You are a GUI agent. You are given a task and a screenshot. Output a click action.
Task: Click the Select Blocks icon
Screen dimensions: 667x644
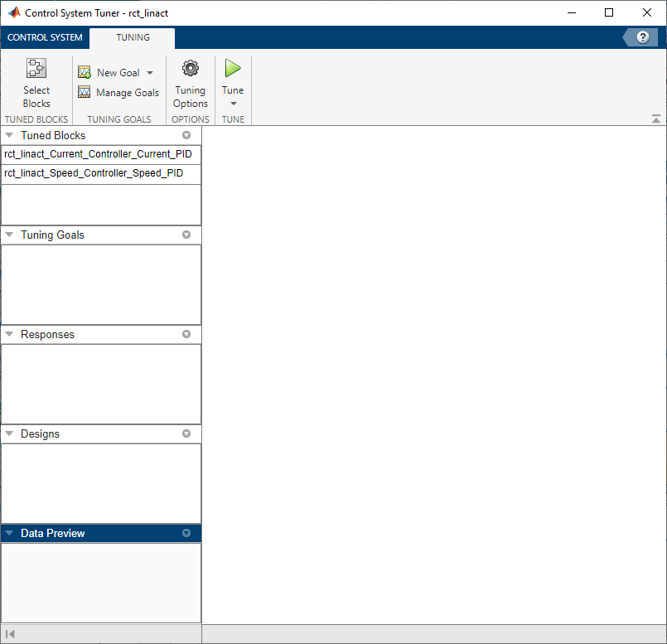(x=36, y=69)
